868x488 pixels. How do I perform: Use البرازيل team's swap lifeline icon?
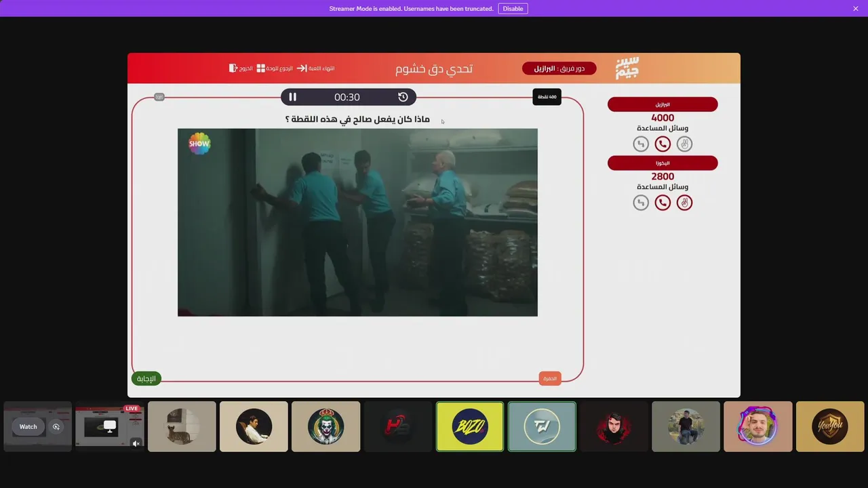tap(641, 144)
